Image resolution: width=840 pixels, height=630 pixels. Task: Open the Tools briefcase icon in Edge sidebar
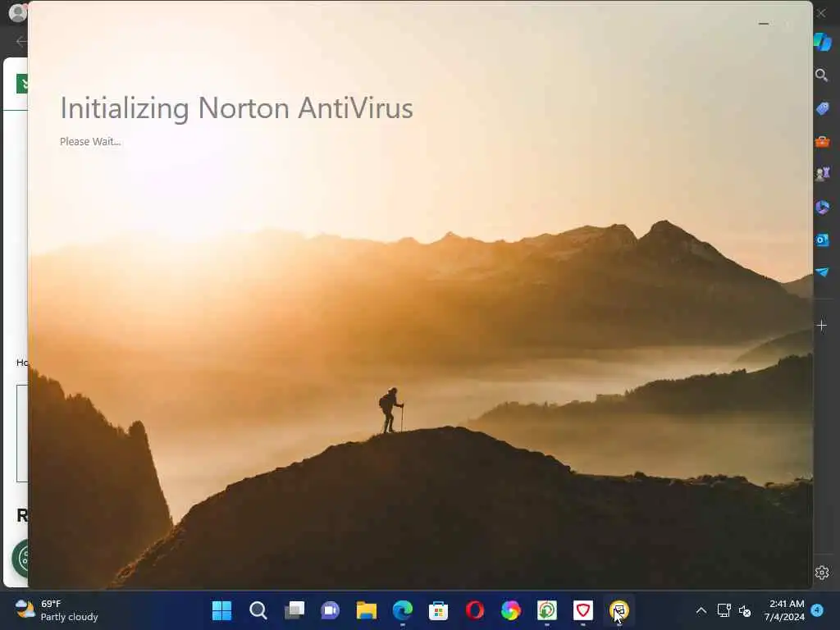point(822,141)
